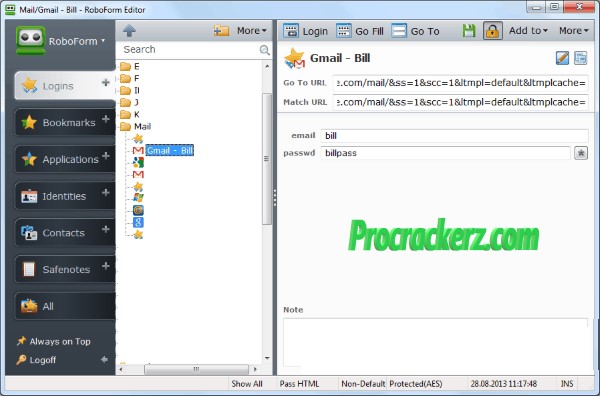Viewport: 600px width, 396px height.
Task: Open the Contacts section
Action: (x=64, y=233)
